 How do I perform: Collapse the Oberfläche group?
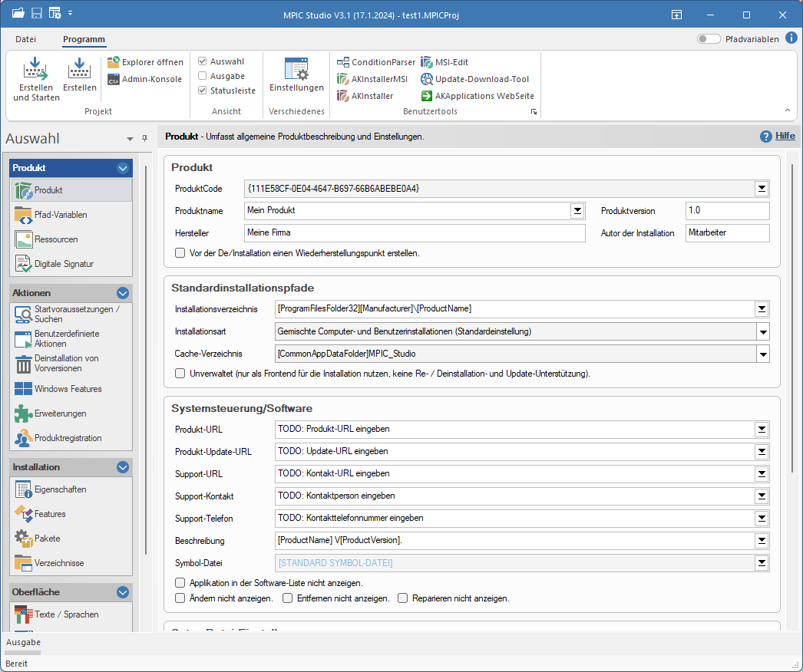point(122,592)
